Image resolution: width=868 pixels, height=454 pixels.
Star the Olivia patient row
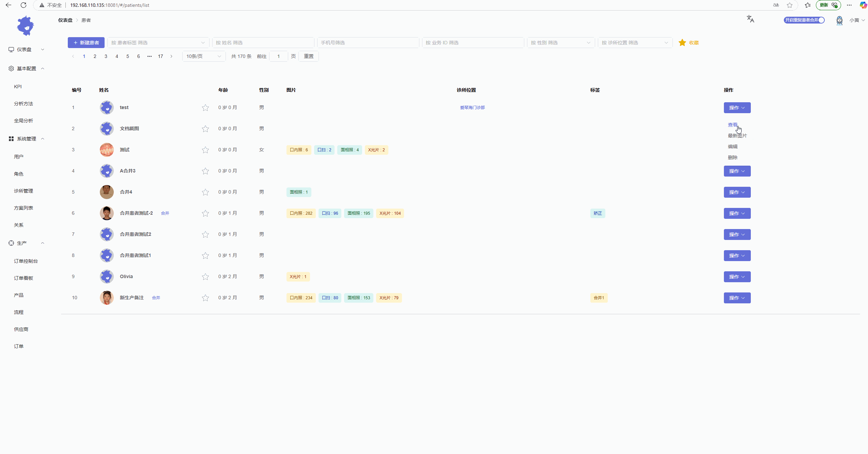pos(205,277)
